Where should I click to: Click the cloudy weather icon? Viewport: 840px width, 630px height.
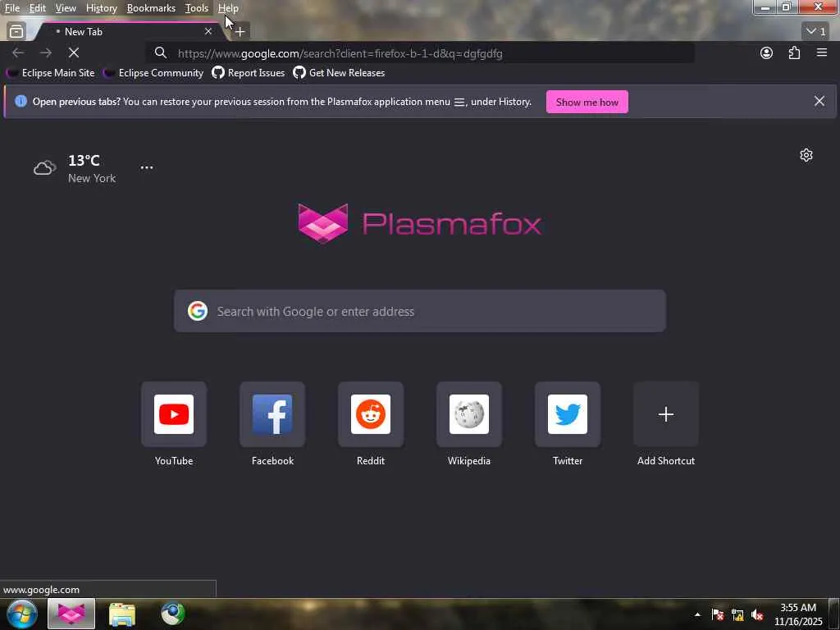[45, 167]
